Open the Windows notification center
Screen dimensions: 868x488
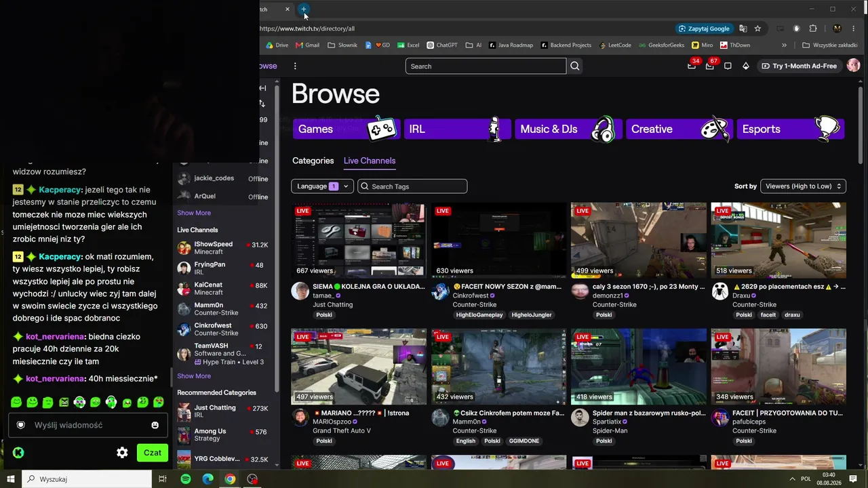click(x=853, y=479)
